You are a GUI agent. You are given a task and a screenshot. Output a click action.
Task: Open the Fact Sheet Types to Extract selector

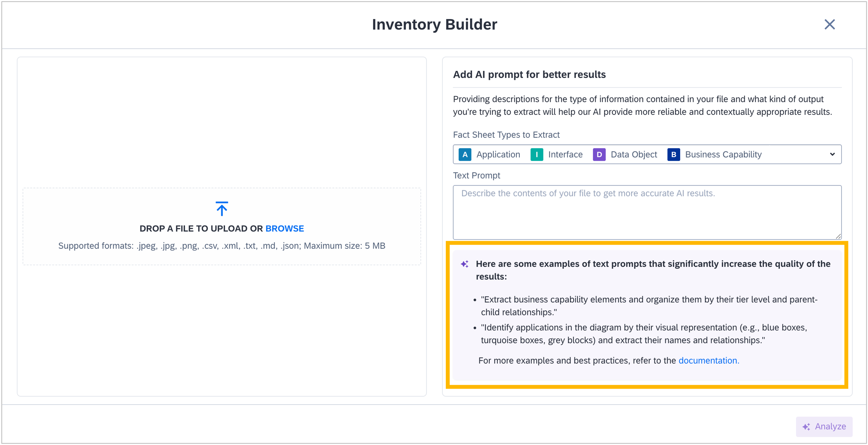tap(647, 155)
